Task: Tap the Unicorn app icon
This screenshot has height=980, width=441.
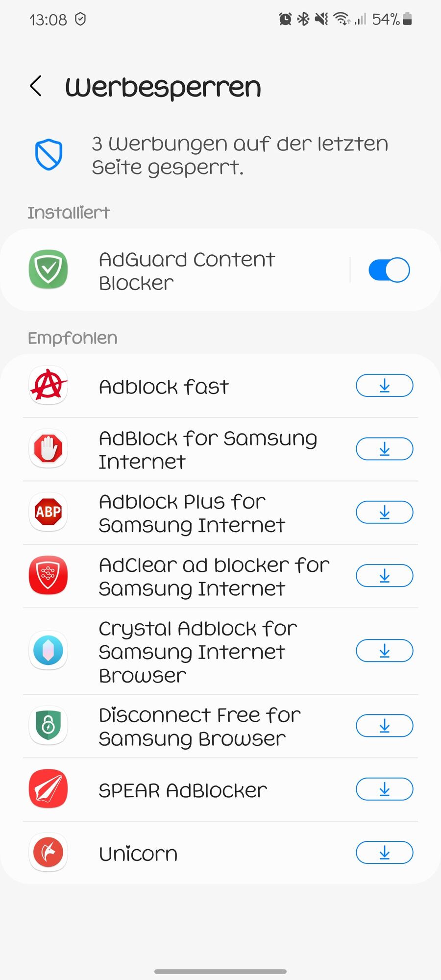Action: 48,853
